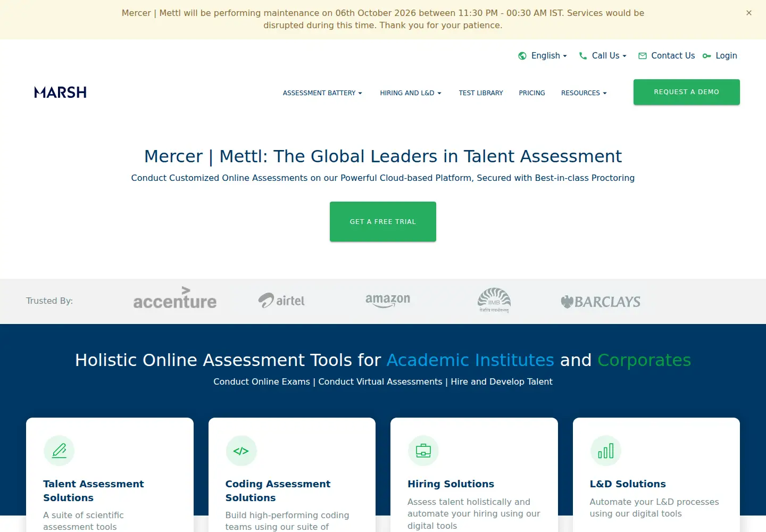Expand the Call Us dropdown
766x532 pixels.
click(x=609, y=56)
